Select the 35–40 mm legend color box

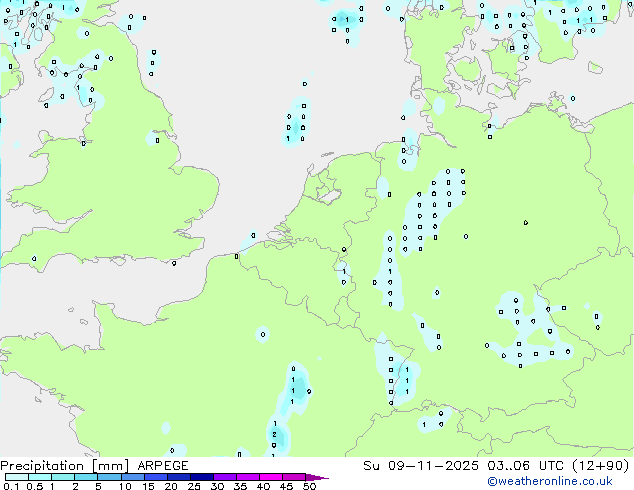click(247, 477)
